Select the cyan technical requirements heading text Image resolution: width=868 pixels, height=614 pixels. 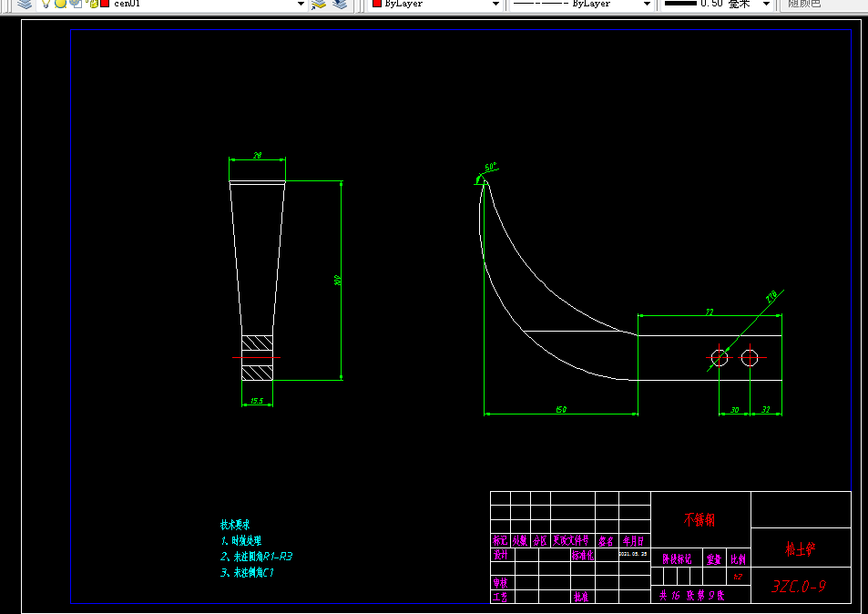pyautogui.click(x=235, y=525)
